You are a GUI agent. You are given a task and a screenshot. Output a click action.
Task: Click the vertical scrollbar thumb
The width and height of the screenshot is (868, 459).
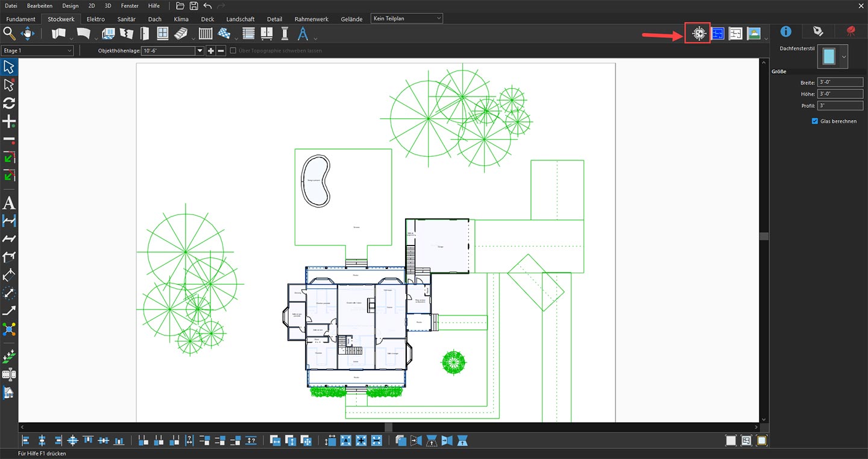[x=764, y=236]
